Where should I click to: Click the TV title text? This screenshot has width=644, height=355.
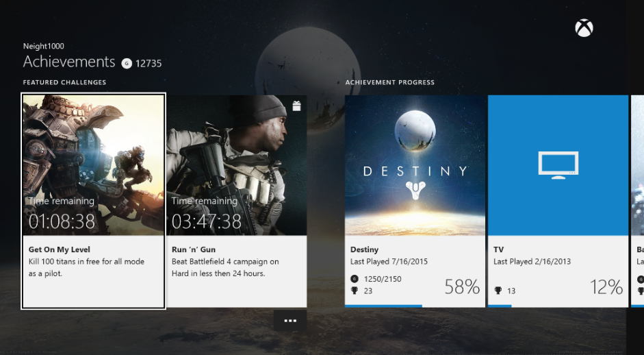point(499,249)
